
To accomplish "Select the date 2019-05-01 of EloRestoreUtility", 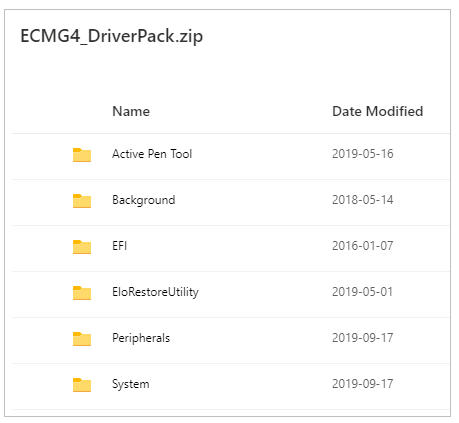I will click(x=362, y=292).
